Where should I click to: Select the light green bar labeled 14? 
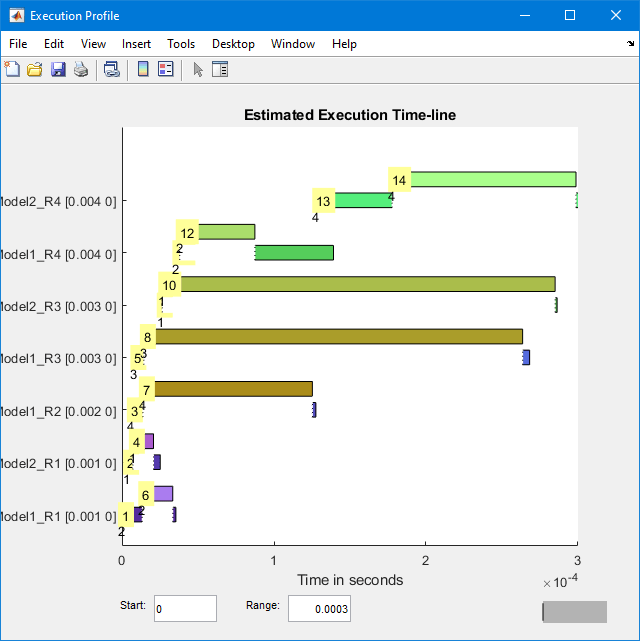tap(493, 179)
